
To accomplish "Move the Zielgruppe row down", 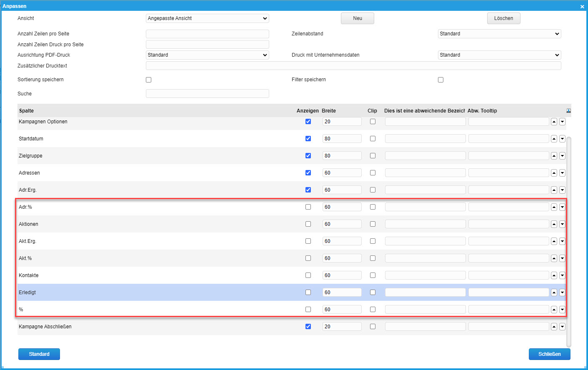I will pos(562,156).
